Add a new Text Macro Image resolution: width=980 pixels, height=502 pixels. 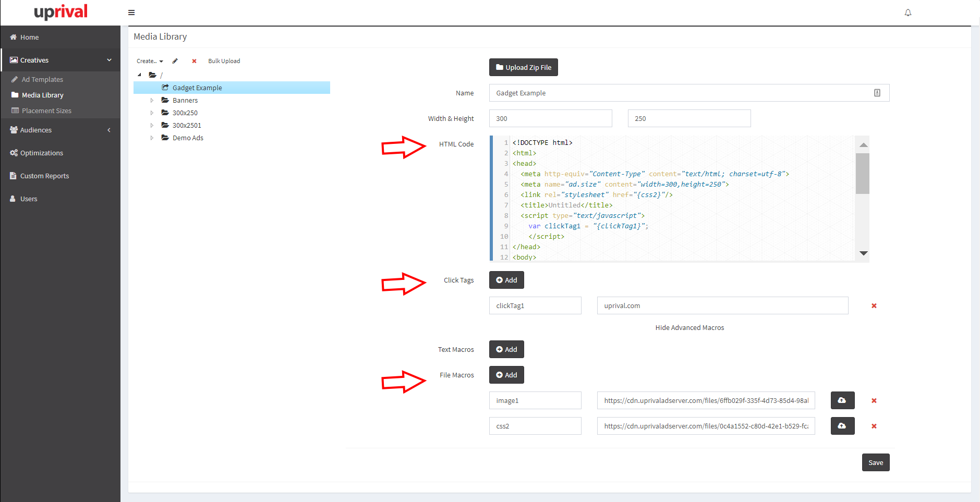point(506,349)
